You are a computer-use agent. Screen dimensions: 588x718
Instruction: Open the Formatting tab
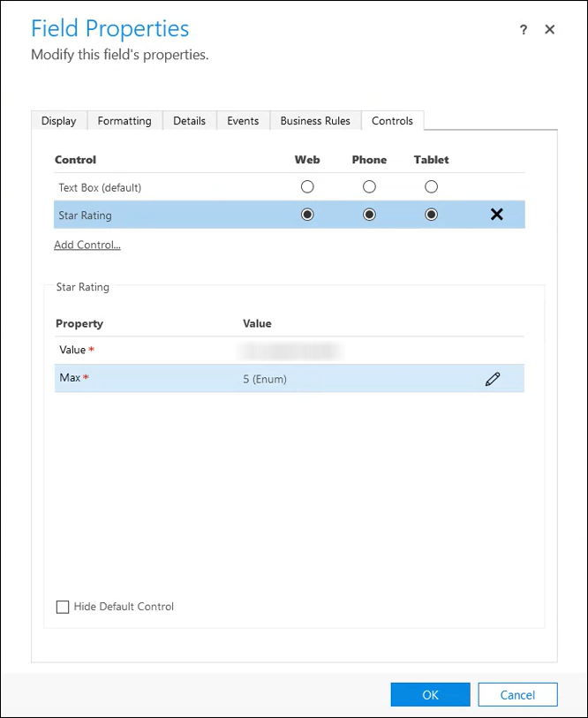[x=124, y=121]
